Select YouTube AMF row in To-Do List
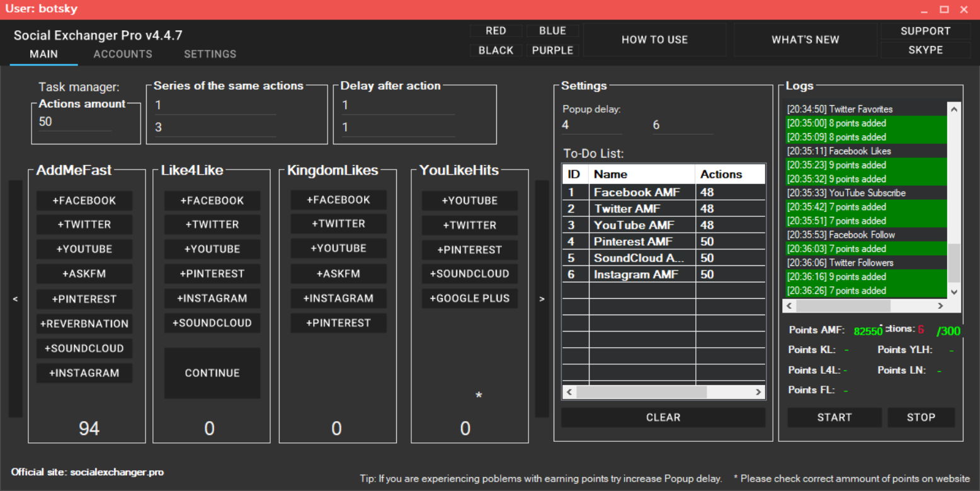Image resolution: width=980 pixels, height=491 pixels. point(664,225)
